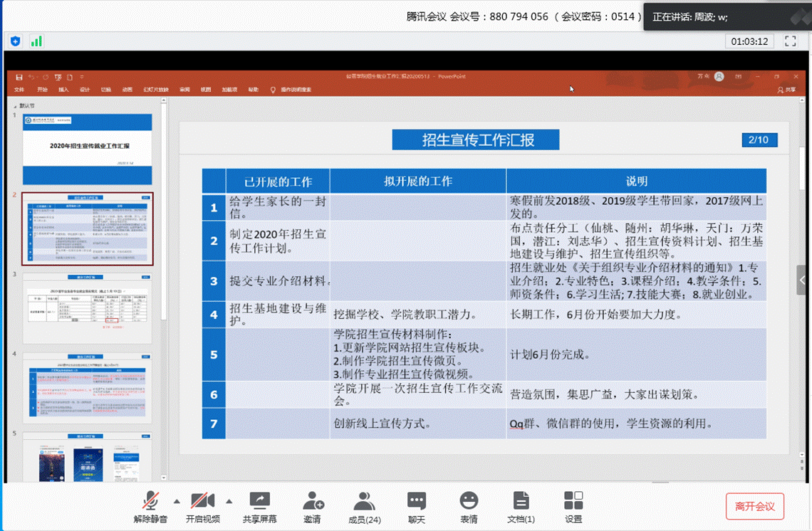
Task: Click start-from-beginning slideshow icon
Action: (58, 77)
